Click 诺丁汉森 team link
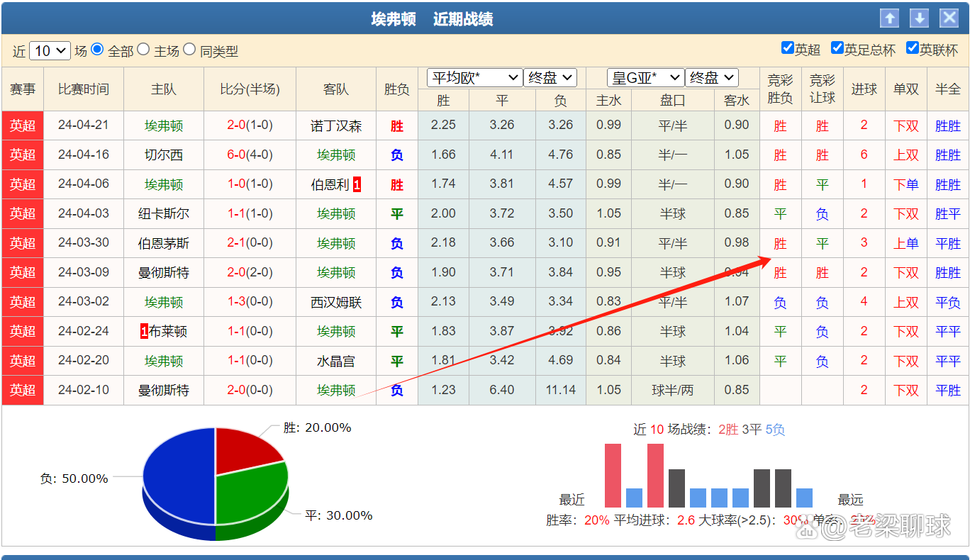970x560 pixels. (336, 126)
